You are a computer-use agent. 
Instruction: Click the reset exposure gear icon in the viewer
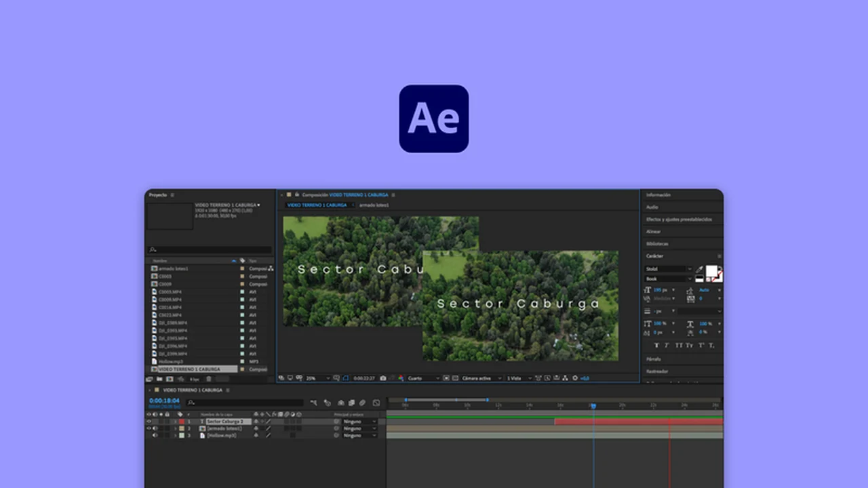point(575,378)
